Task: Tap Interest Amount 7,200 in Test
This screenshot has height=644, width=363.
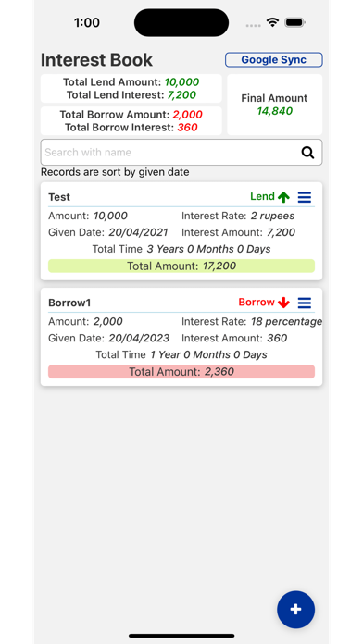Action: [x=238, y=232]
